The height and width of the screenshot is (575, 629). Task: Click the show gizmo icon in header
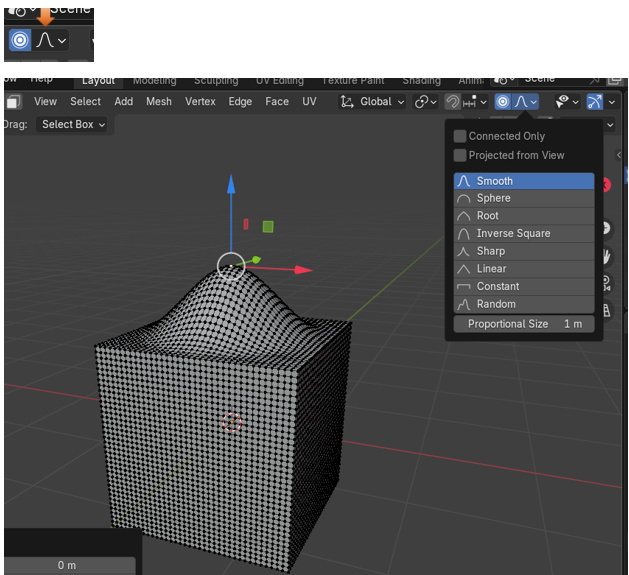595,101
